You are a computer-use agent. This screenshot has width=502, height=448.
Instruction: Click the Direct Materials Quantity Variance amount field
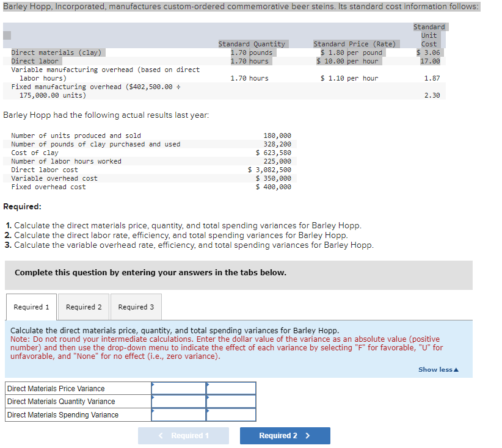[178, 401]
